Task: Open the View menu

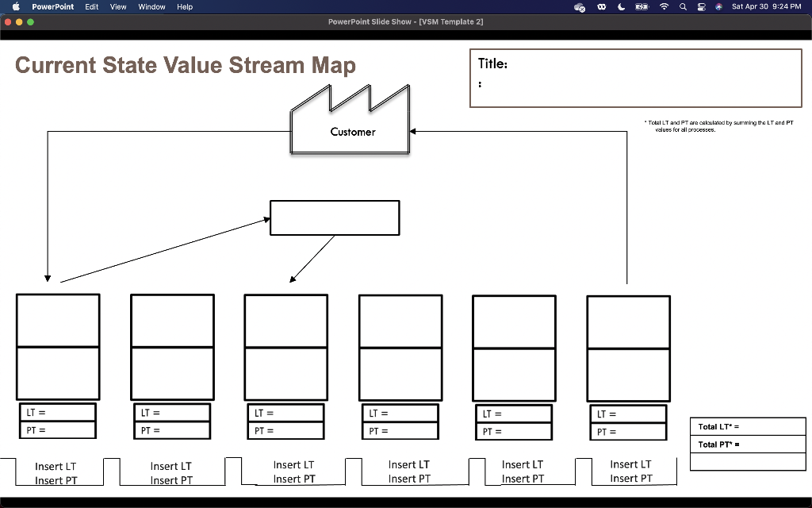Action: click(x=117, y=7)
